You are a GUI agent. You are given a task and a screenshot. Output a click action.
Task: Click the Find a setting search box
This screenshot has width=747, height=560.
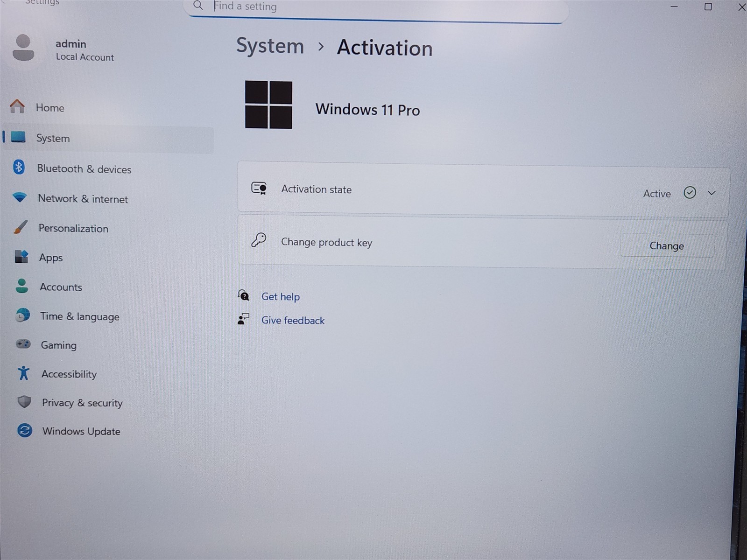(376, 8)
